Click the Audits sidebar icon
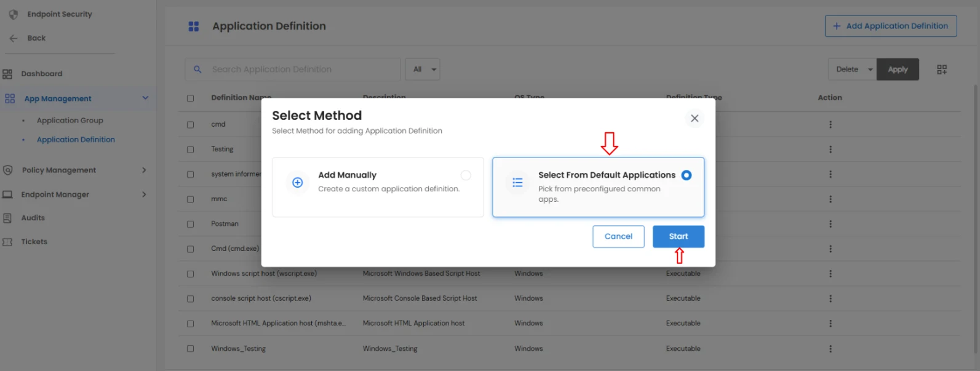Image resolution: width=980 pixels, height=371 pixels. (9, 217)
